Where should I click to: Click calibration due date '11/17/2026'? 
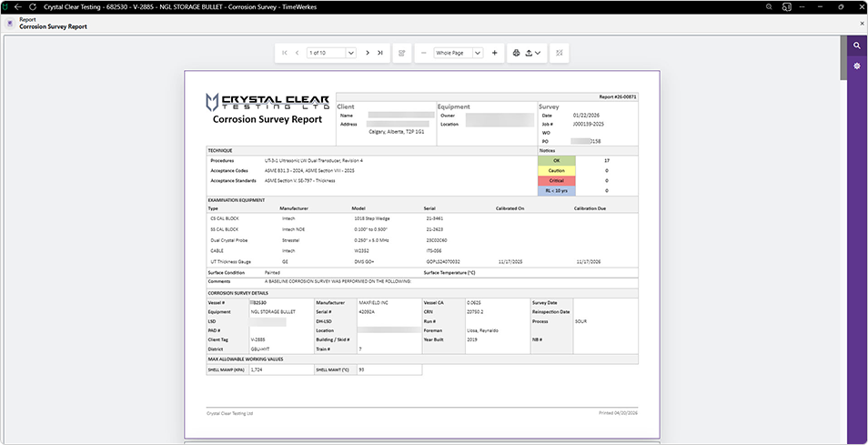click(589, 261)
